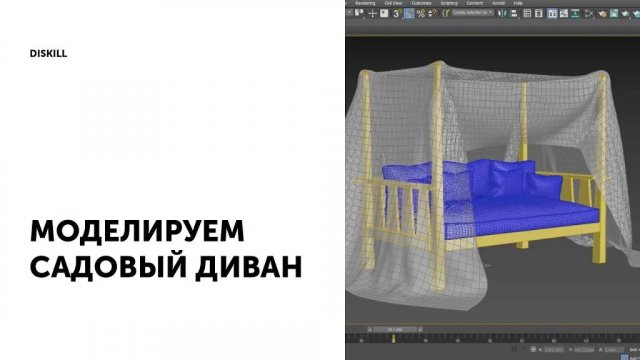Click the X coordinate input field

point(554,350)
